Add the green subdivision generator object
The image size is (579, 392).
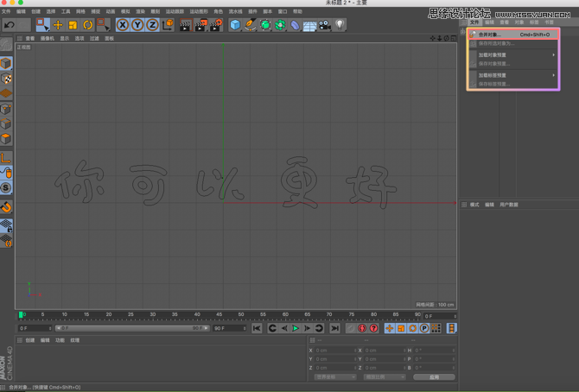tap(265, 25)
